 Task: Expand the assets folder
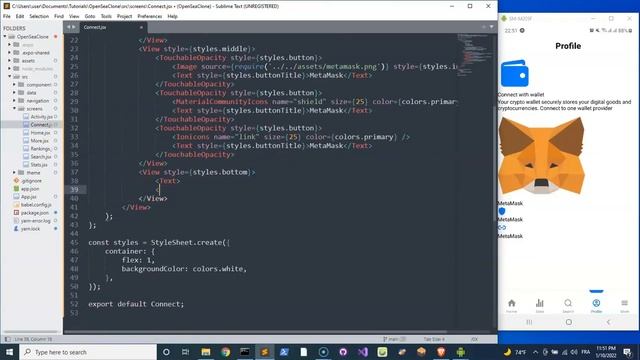9,60
